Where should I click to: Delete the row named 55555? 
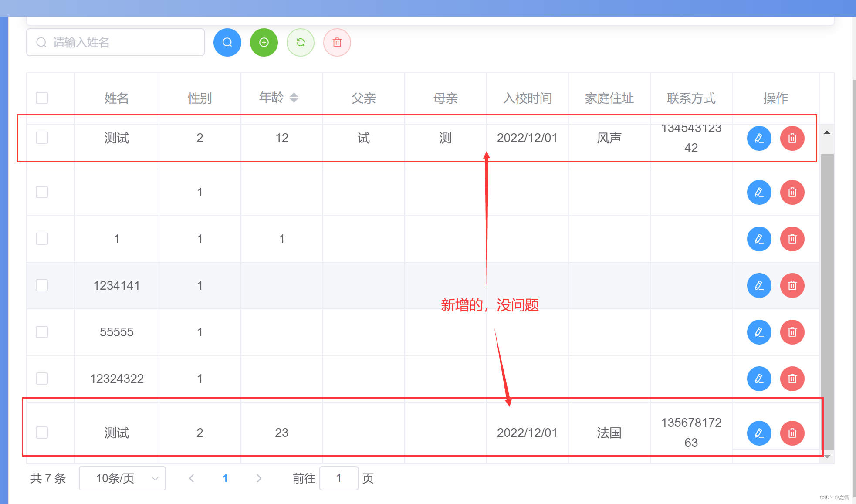(792, 332)
